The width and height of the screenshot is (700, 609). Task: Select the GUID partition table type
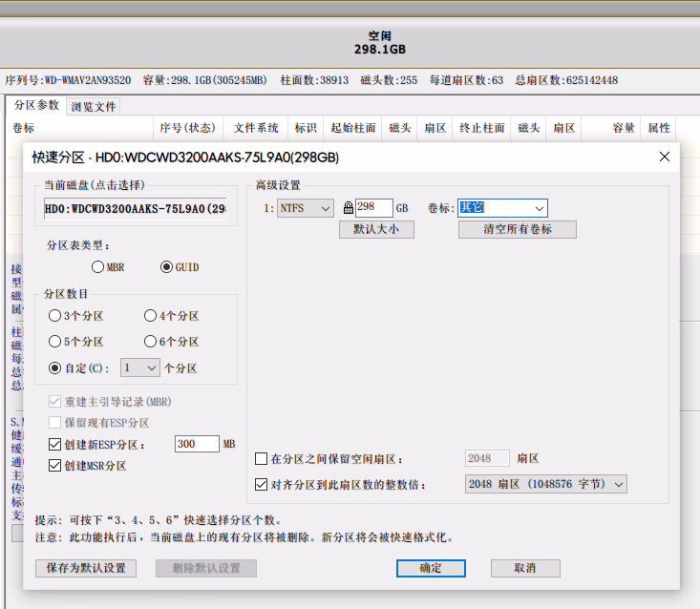[x=167, y=267]
